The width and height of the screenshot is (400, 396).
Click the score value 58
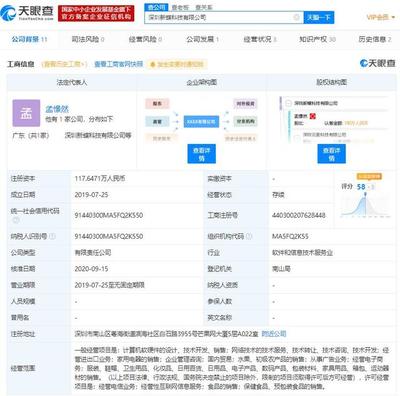(x=361, y=187)
